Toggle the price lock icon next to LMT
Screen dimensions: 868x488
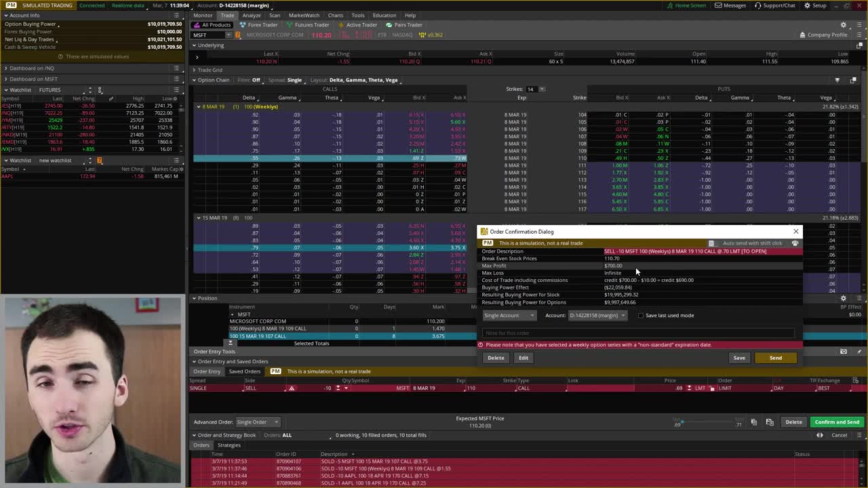(712, 388)
